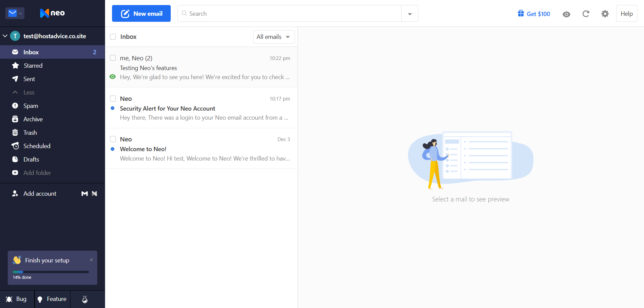Open the Archive folder
This screenshot has width=644, height=308.
point(52,119)
